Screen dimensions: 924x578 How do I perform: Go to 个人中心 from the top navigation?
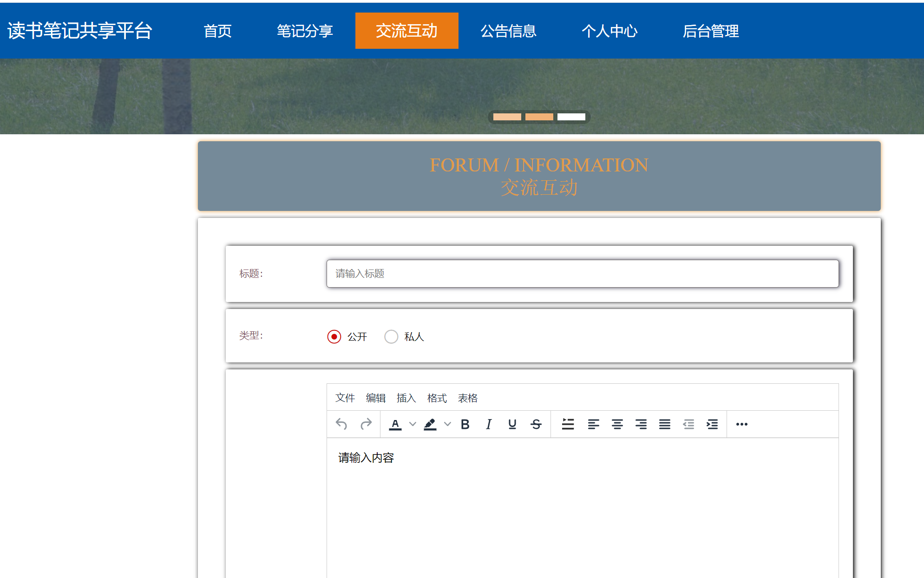610,31
